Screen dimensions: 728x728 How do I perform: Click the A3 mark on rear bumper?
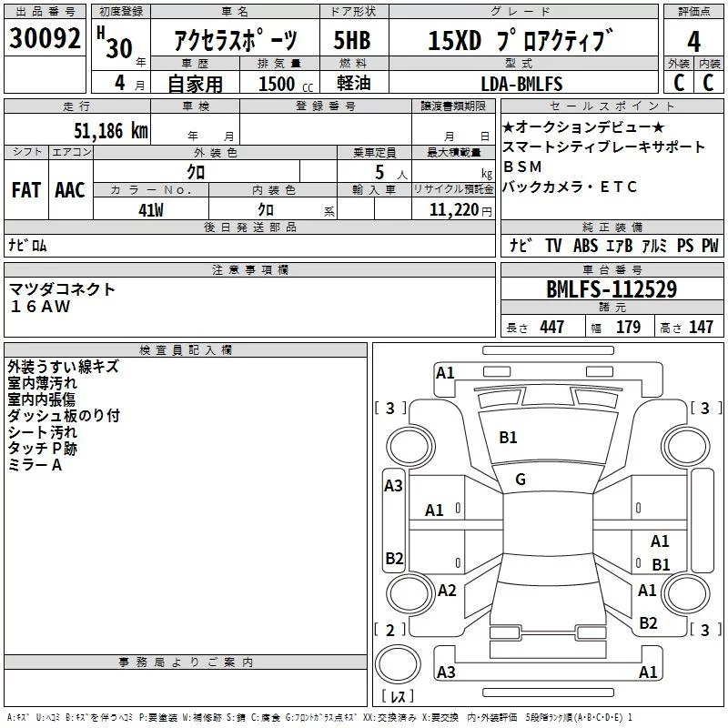click(446, 672)
